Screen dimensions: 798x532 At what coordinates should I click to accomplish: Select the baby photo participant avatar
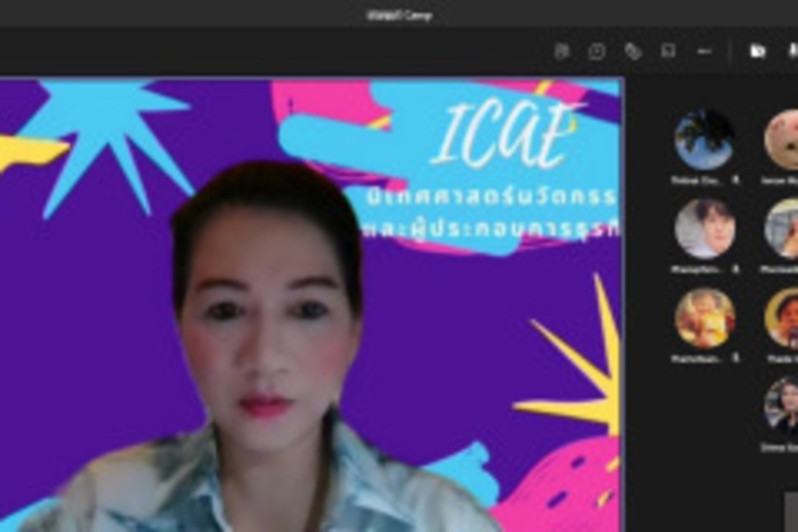705,318
